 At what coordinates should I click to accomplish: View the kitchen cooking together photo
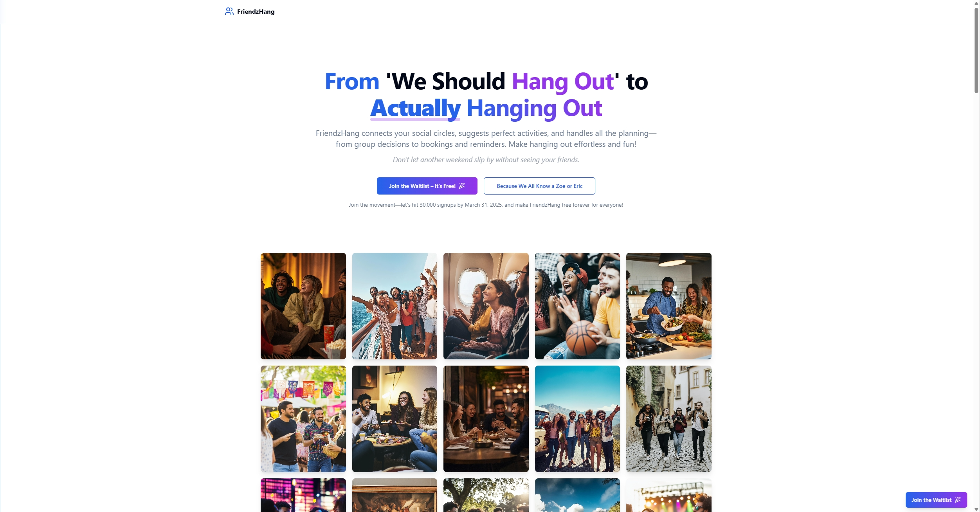[x=669, y=306]
